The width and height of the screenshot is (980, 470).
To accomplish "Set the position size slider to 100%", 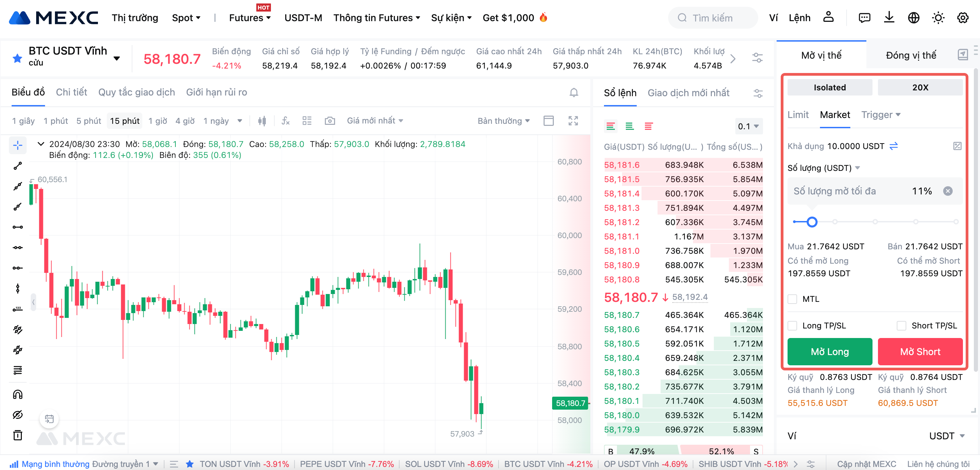I will coord(956,222).
